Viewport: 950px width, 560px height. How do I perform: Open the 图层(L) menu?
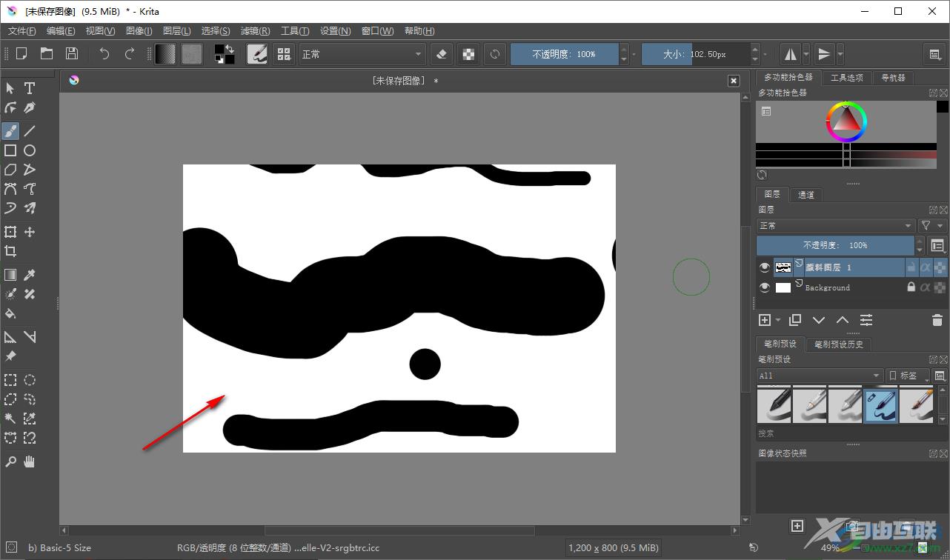176,31
